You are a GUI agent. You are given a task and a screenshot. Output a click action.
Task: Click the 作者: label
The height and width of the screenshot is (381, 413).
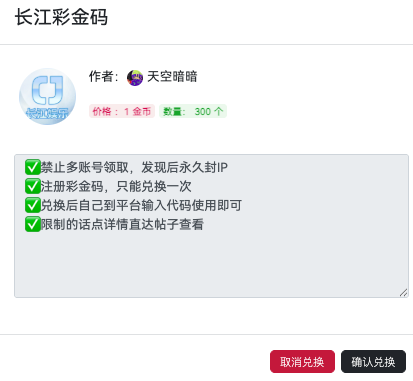click(x=104, y=77)
